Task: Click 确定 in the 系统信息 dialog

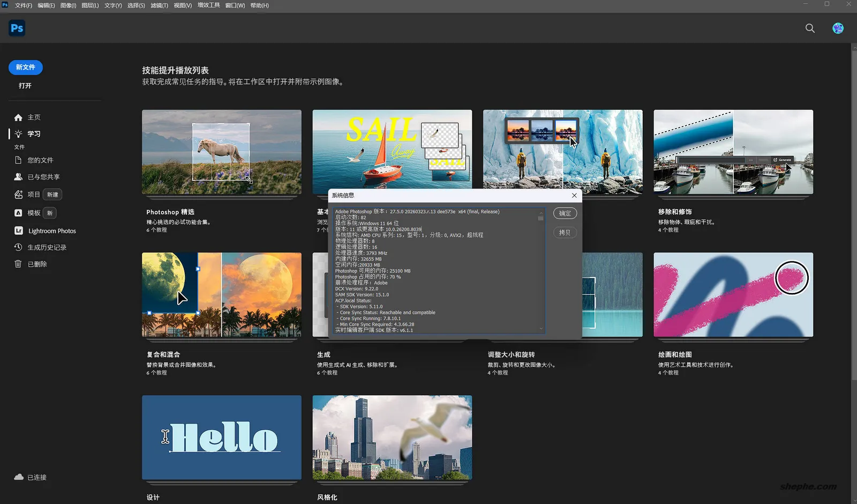Action: (x=565, y=213)
